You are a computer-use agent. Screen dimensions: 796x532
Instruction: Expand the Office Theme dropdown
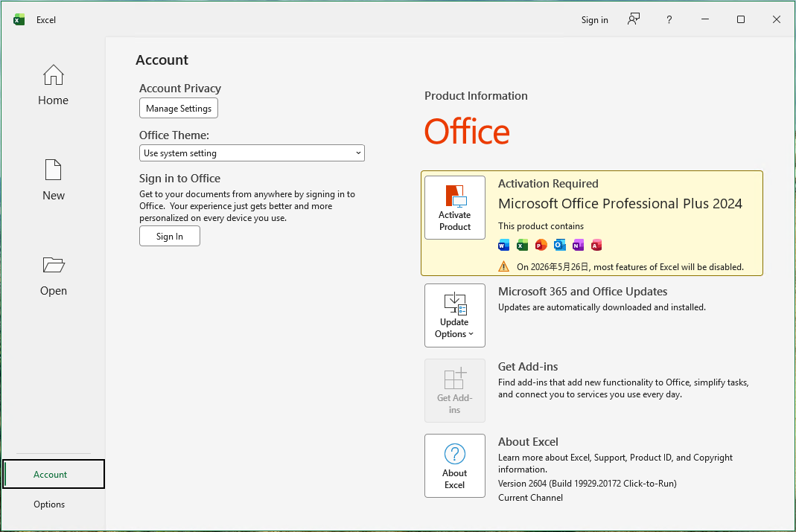(x=252, y=153)
